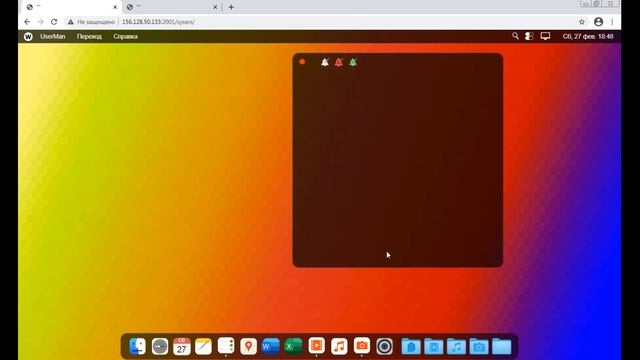Click the red bell icon in the panel
The height and width of the screenshot is (360, 640).
pyautogui.click(x=339, y=62)
